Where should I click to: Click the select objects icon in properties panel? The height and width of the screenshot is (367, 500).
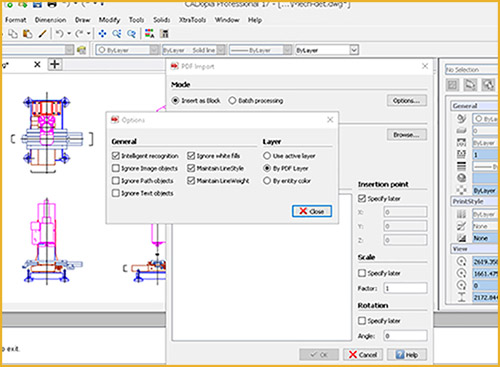(470, 85)
